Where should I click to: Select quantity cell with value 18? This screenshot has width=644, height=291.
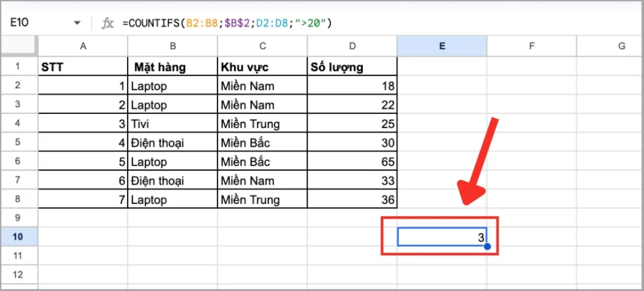352,85
